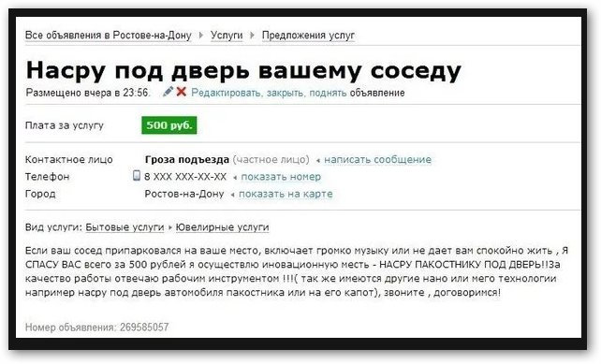601x364 pixels.
Task: Click 'закрыть' link for the ad
Action: click(x=286, y=94)
